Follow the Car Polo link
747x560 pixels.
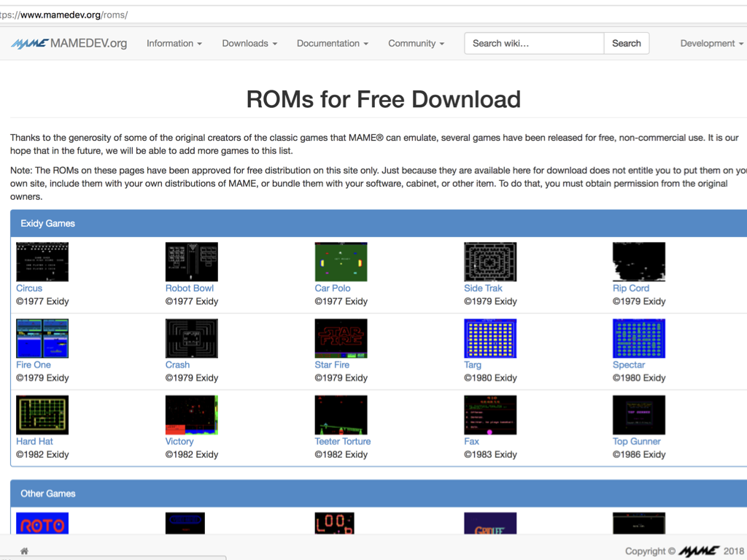tap(333, 288)
